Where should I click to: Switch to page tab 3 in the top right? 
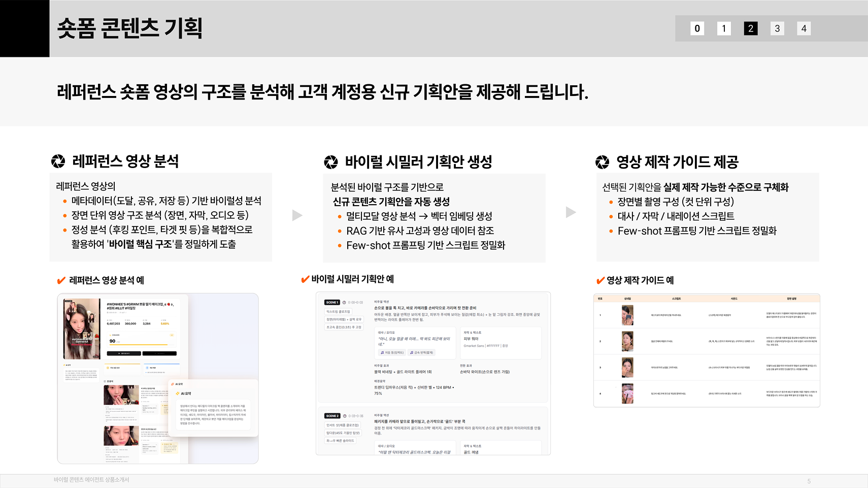click(x=777, y=28)
